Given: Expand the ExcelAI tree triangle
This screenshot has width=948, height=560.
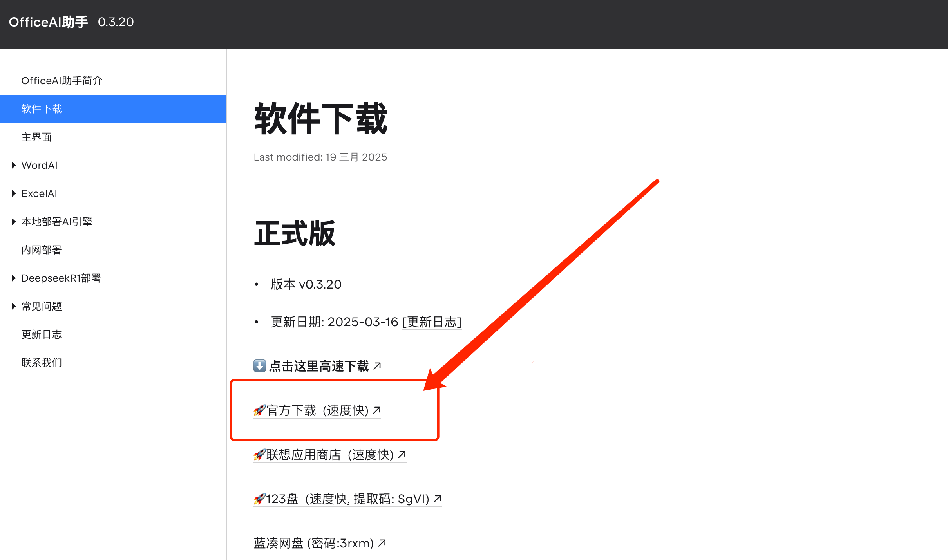Looking at the screenshot, I should tap(14, 193).
